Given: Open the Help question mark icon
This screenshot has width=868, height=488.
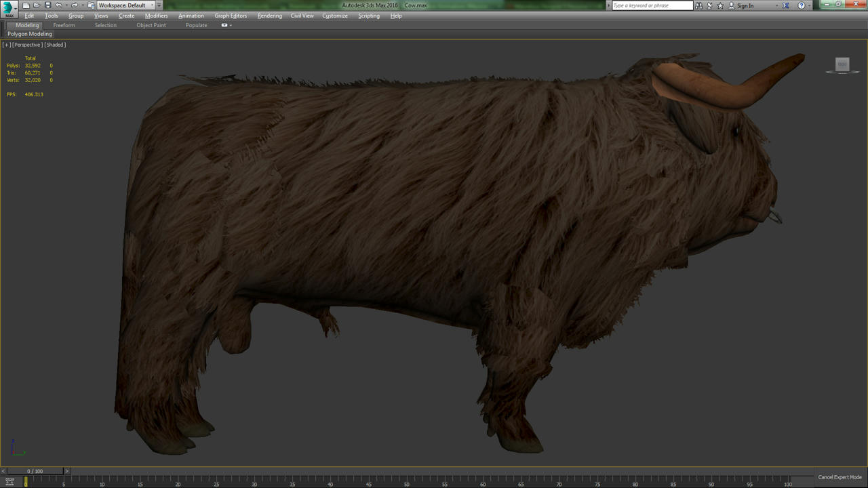Looking at the screenshot, I should [x=802, y=5].
